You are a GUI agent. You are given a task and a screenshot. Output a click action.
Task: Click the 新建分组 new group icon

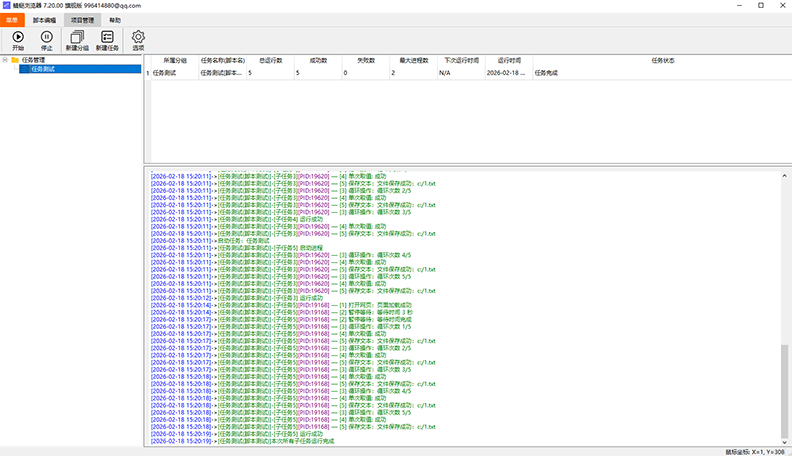(x=77, y=37)
